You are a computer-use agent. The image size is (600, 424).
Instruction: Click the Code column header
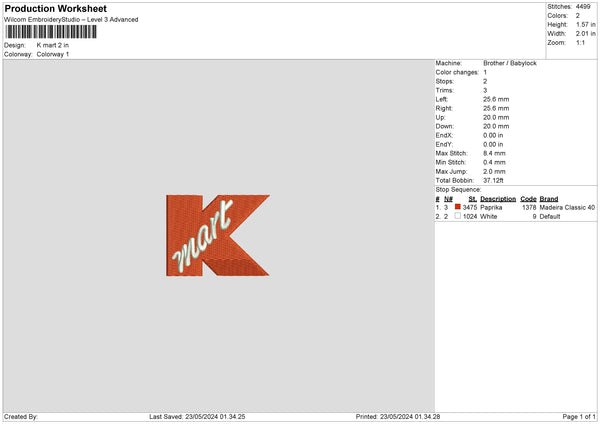pyautogui.click(x=528, y=199)
